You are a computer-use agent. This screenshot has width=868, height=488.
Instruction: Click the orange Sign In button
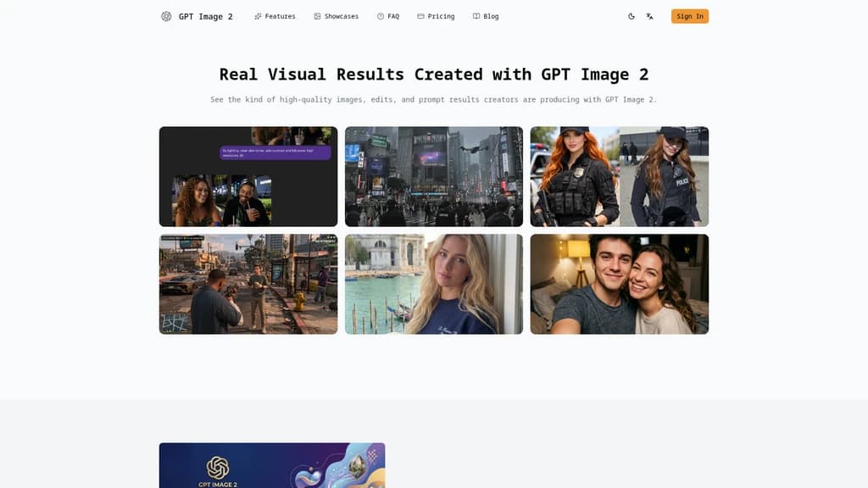click(x=690, y=17)
